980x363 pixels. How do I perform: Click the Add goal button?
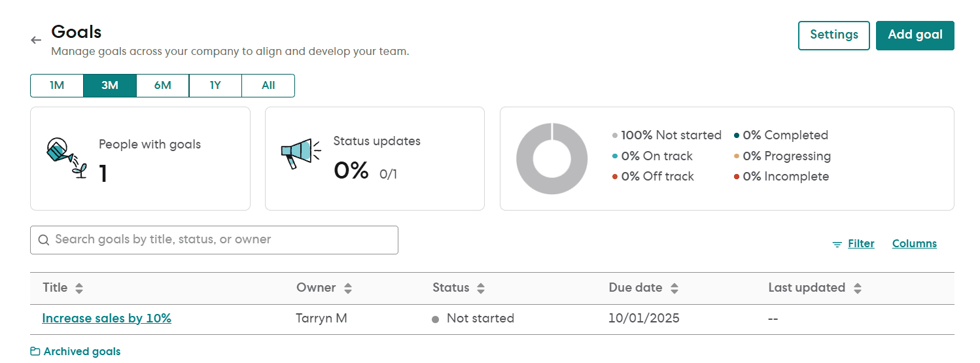[x=915, y=35]
